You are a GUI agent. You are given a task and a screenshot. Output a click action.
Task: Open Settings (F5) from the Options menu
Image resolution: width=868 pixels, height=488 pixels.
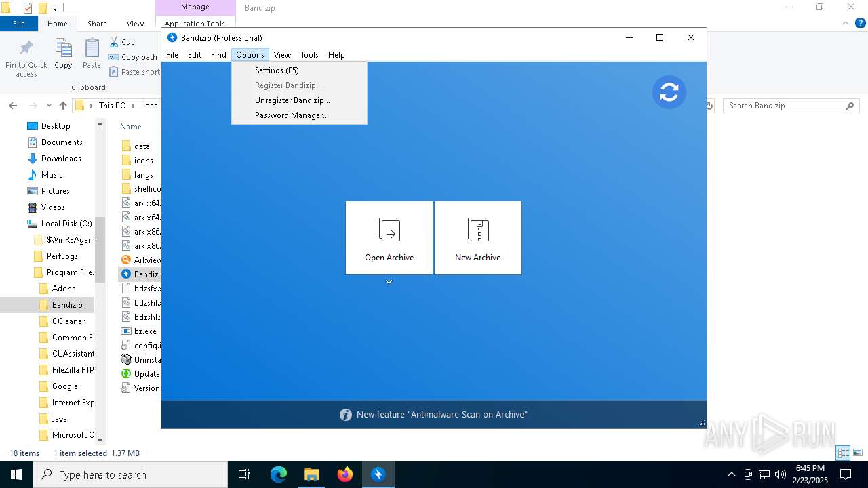(299, 70)
